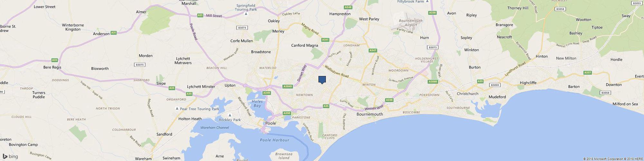The height and width of the screenshot is (161, 644).
Task: Click the blue location pin marker
Action: point(322,80)
